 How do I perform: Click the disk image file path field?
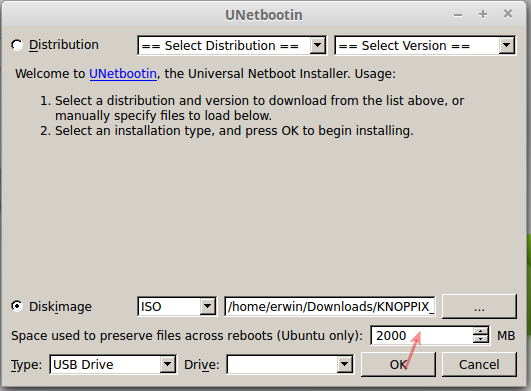[330, 307]
